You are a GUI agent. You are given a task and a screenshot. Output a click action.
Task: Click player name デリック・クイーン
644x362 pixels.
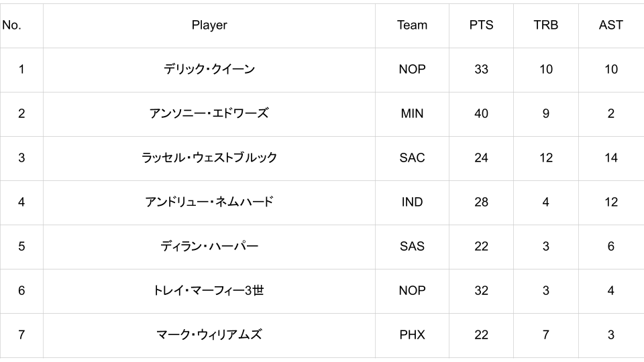point(209,70)
